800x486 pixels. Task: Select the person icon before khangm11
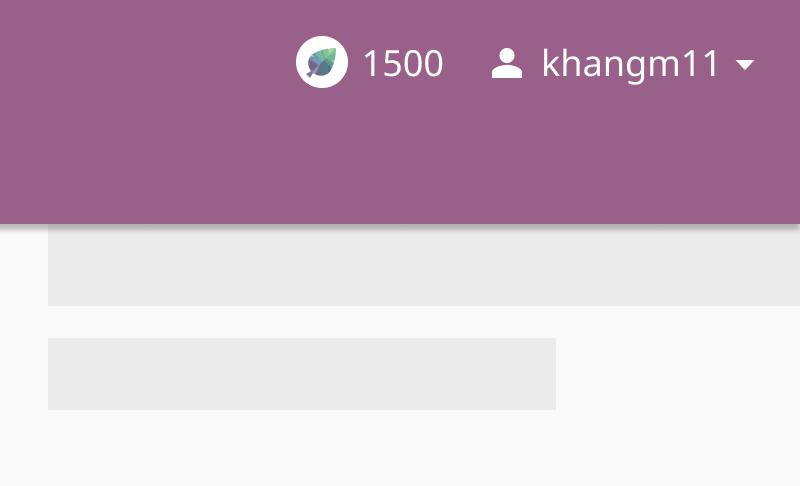pos(507,64)
